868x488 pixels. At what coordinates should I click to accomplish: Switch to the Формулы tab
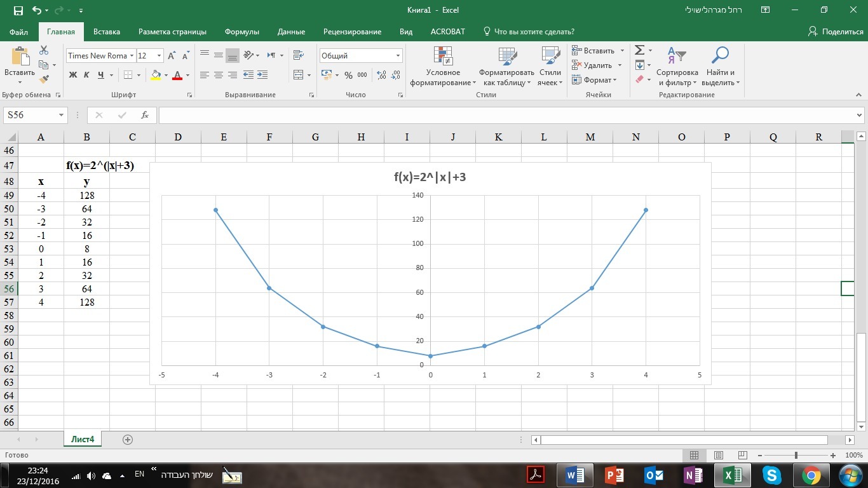click(241, 32)
